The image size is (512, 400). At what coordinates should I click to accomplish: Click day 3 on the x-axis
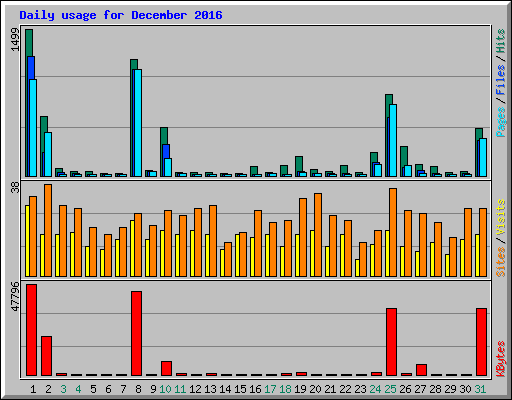tap(63, 389)
